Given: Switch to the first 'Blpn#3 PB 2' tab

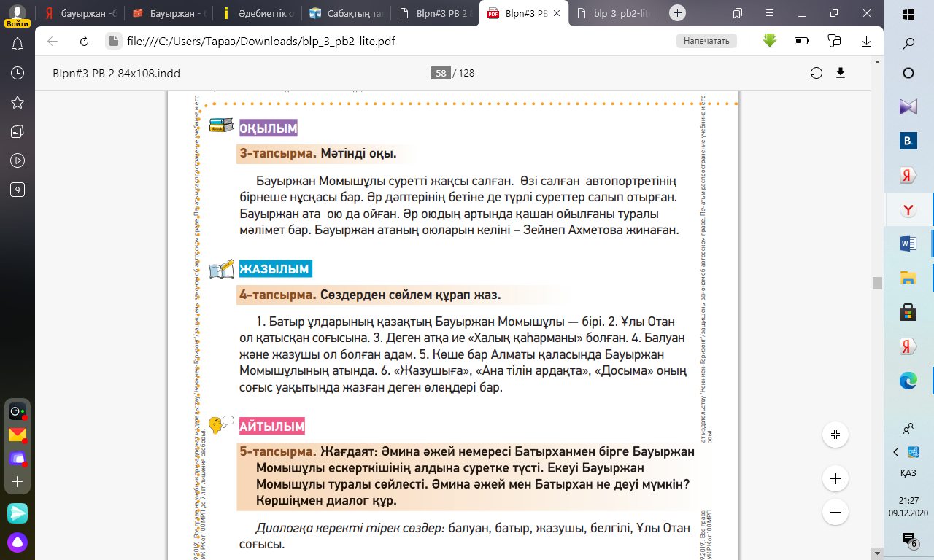Looking at the screenshot, I should tap(435, 13).
